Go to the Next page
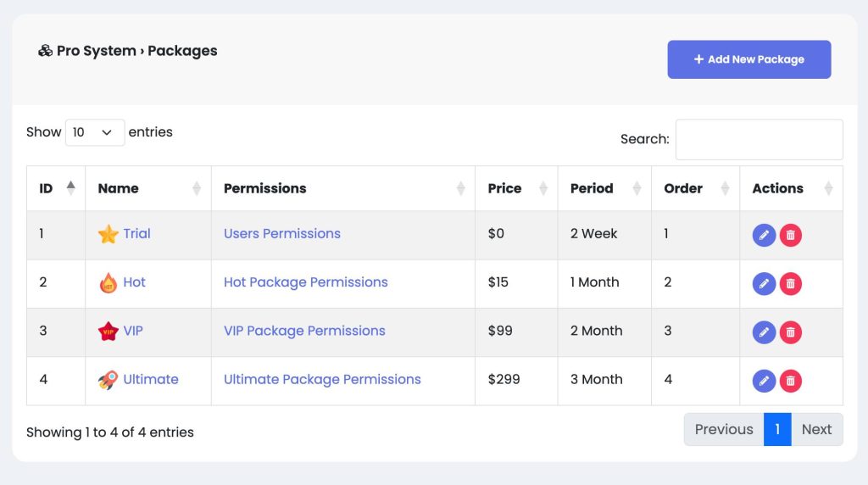Viewport: 868px width, 485px height. tap(816, 430)
